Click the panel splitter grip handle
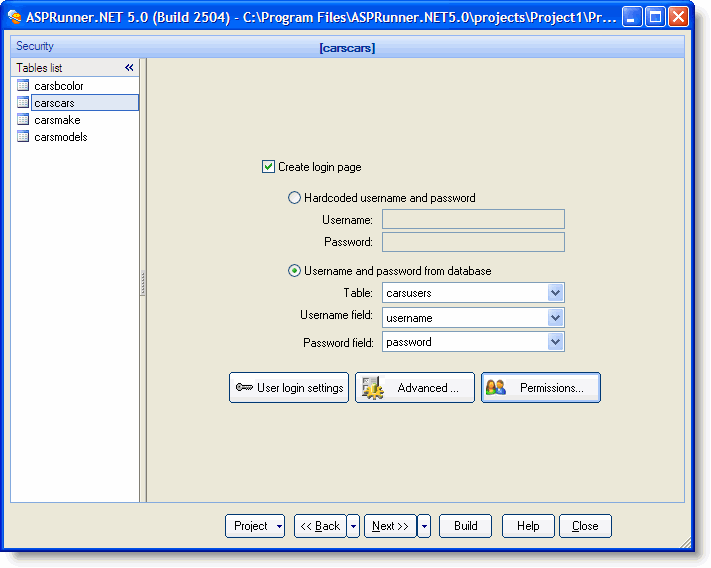The width and height of the screenshot is (711, 568). coord(143,283)
